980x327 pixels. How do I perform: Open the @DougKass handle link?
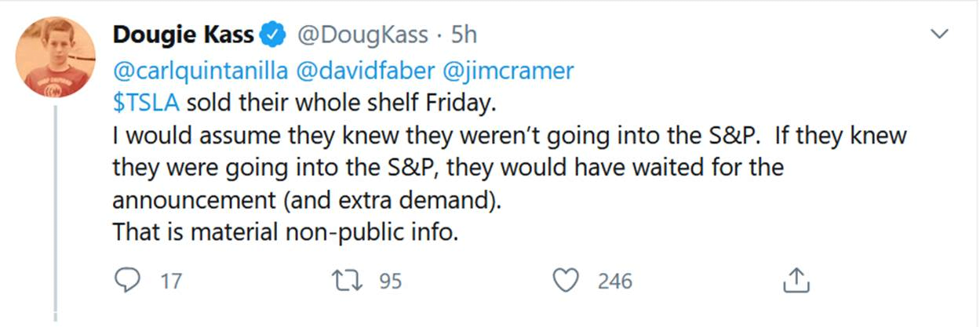[361, 35]
